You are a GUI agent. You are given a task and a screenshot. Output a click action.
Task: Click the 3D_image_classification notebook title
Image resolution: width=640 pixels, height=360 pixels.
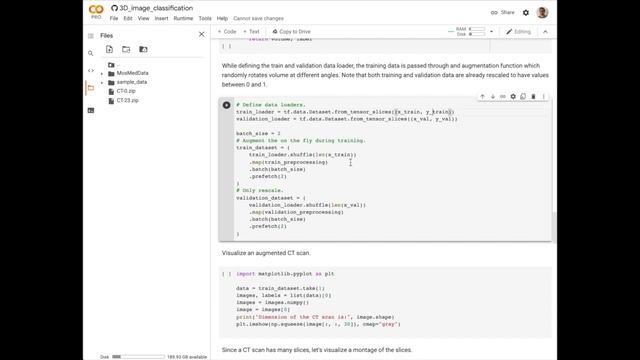(x=156, y=8)
